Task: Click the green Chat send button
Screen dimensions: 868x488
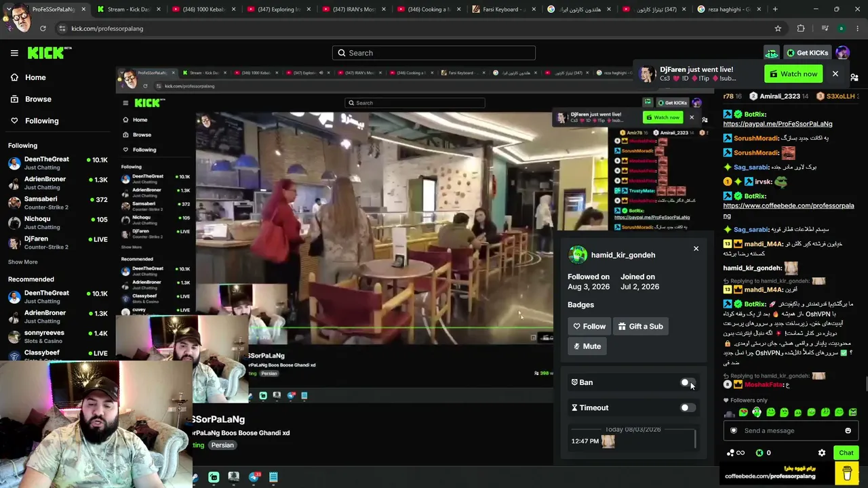Action: click(x=846, y=453)
